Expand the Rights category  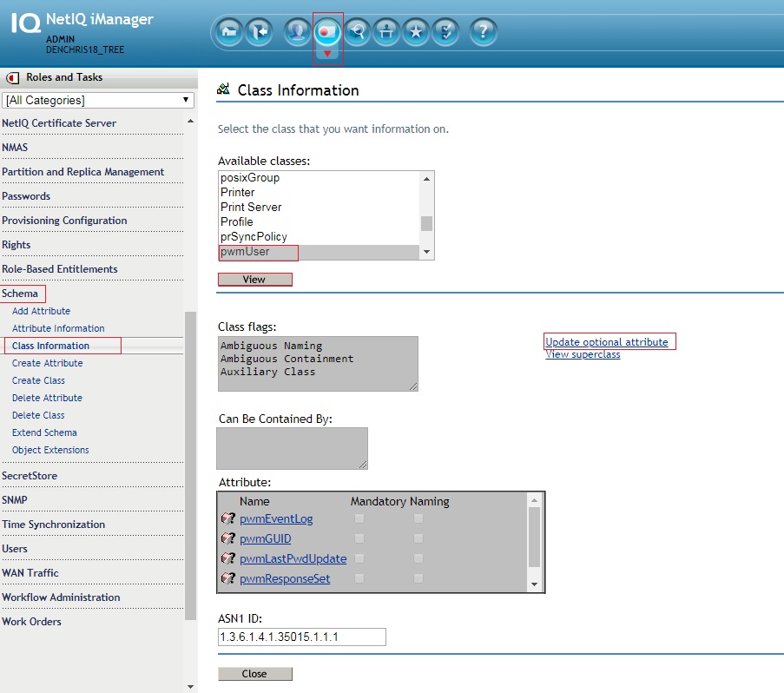[x=16, y=245]
